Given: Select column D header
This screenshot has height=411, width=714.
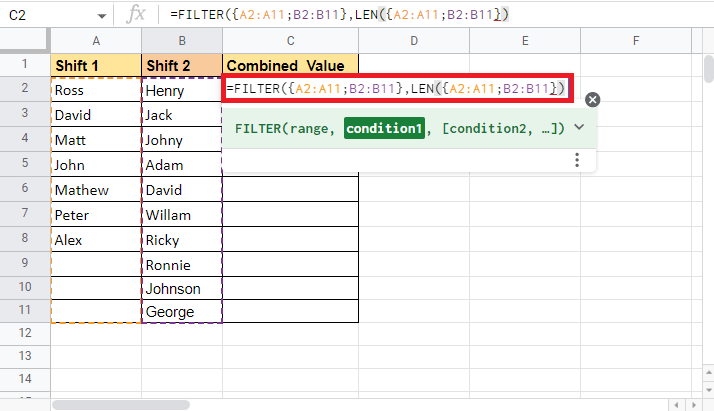Looking at the screenshot, I should (413, 41).
